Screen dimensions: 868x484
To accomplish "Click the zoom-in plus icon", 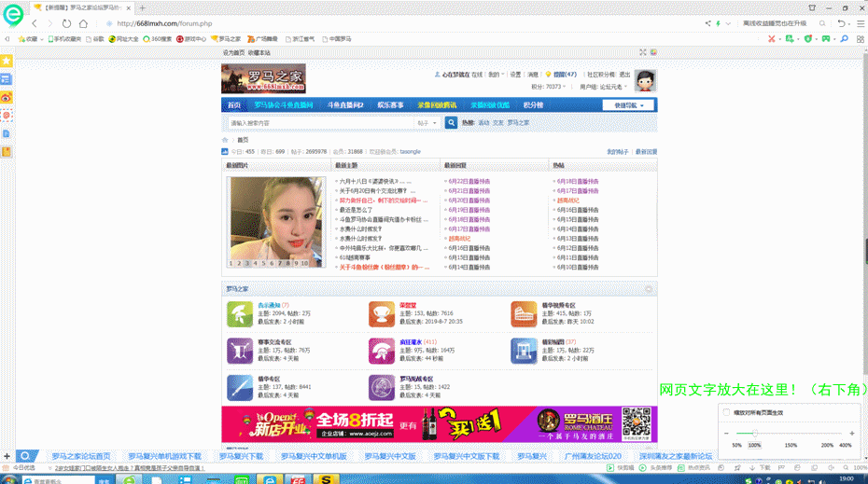I will 852,433.
